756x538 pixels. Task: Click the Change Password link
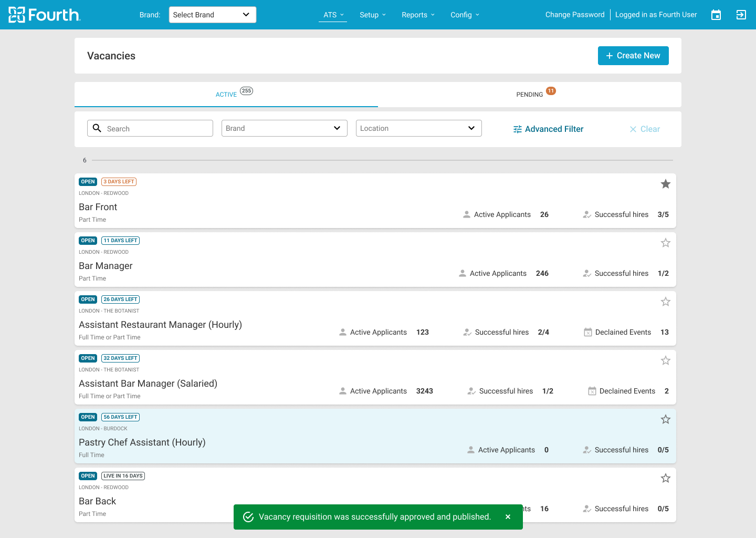(x=574, y=15)
